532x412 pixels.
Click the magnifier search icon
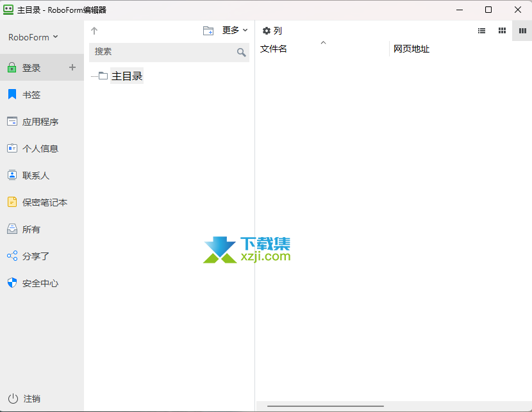click(241, 52)
